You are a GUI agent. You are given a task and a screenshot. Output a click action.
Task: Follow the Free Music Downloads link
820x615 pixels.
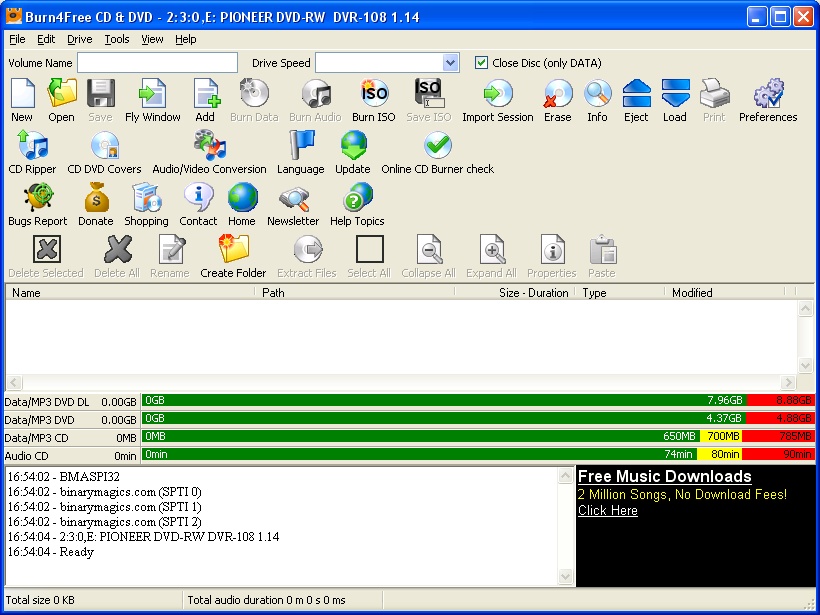pos(665,476)
